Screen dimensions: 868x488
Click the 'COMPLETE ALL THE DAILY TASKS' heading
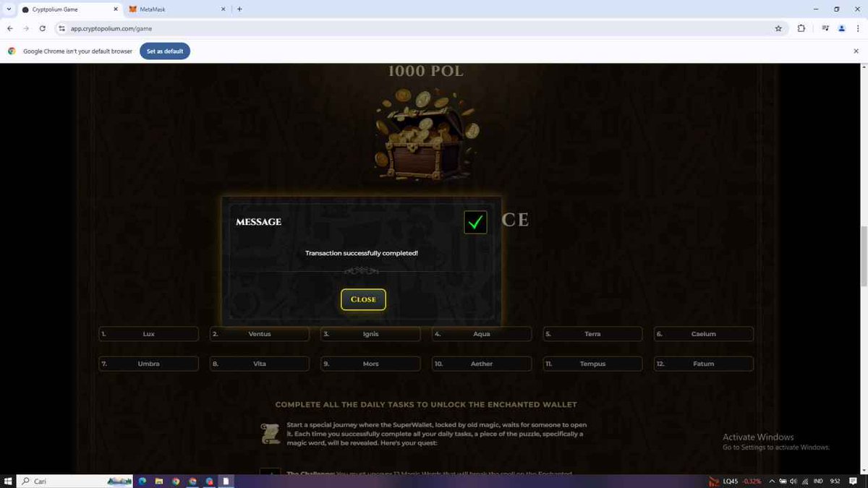pyautogui.click(x=426, y=404)
